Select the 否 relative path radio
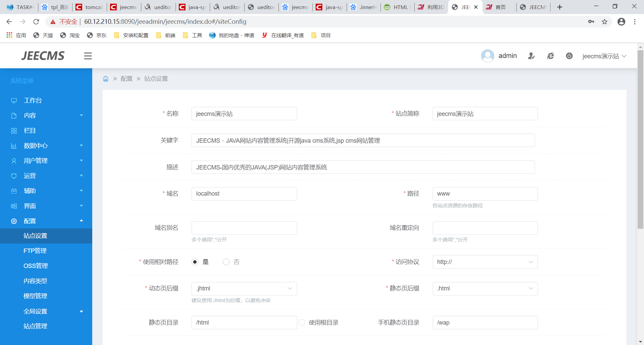Viewport: 644px width, 345px height. [226, 262]
